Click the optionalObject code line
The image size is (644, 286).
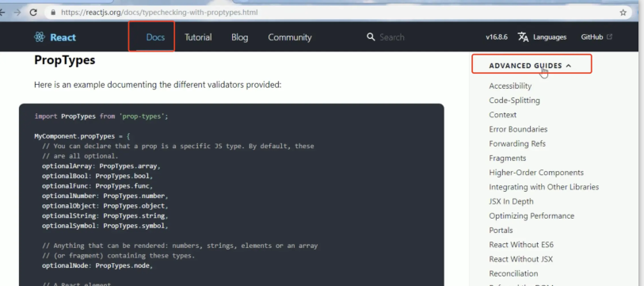tap(105, 206)
